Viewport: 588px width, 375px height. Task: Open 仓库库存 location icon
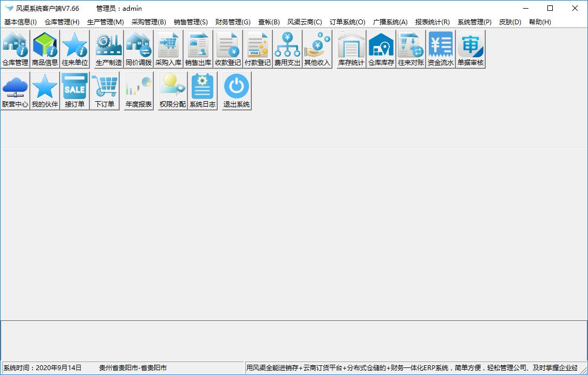[381, 49]
